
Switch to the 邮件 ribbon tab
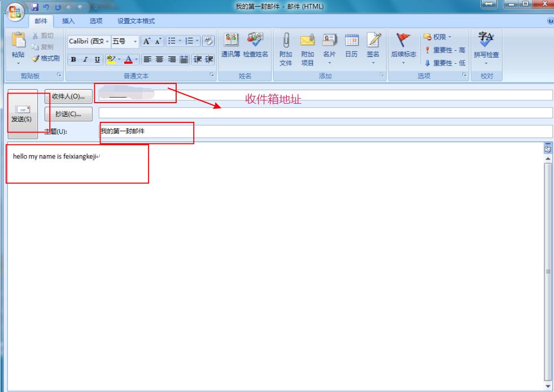pyautogui.click(x=41, y=21)
